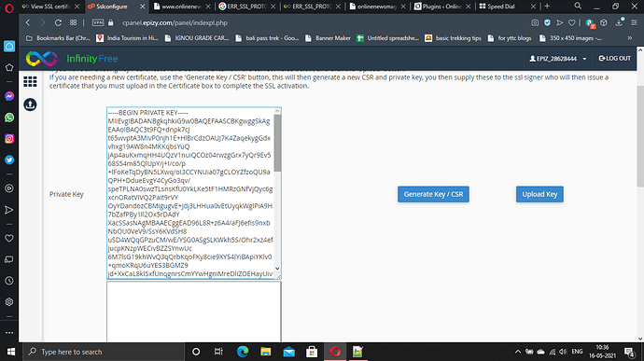Reload the page
644x361 pixels.
coord(58,23)
